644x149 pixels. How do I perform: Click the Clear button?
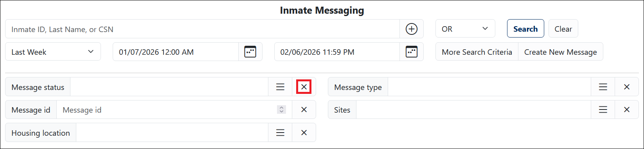(563, 29)
